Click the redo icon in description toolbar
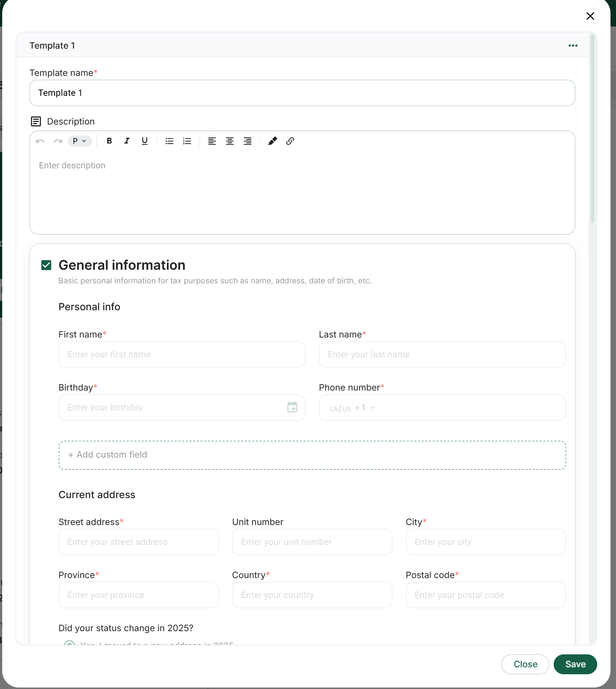 pos(58,141)
